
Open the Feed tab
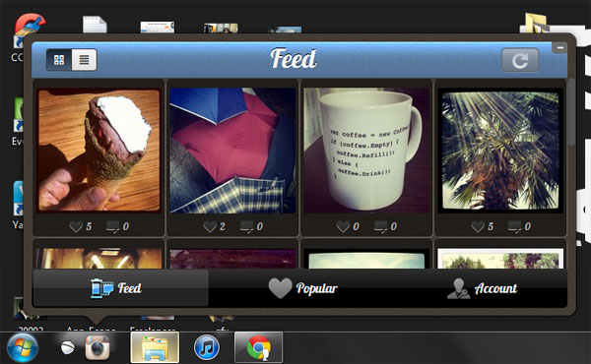pyautogui.click(x=120, y=288)
